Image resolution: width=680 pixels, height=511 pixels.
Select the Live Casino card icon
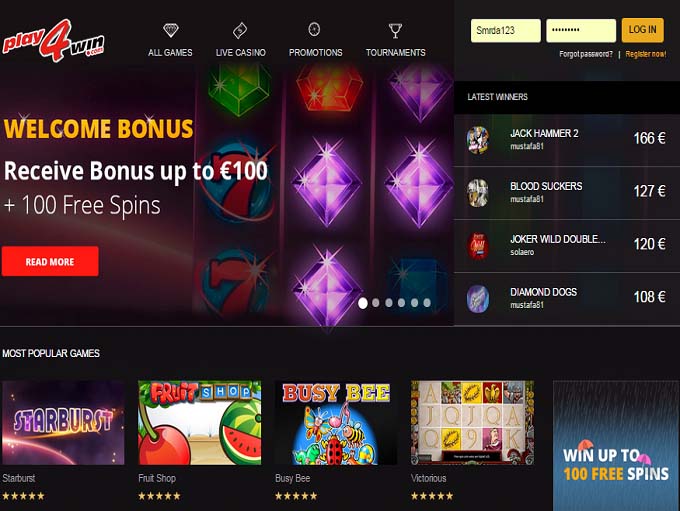(x=240, y=30)
